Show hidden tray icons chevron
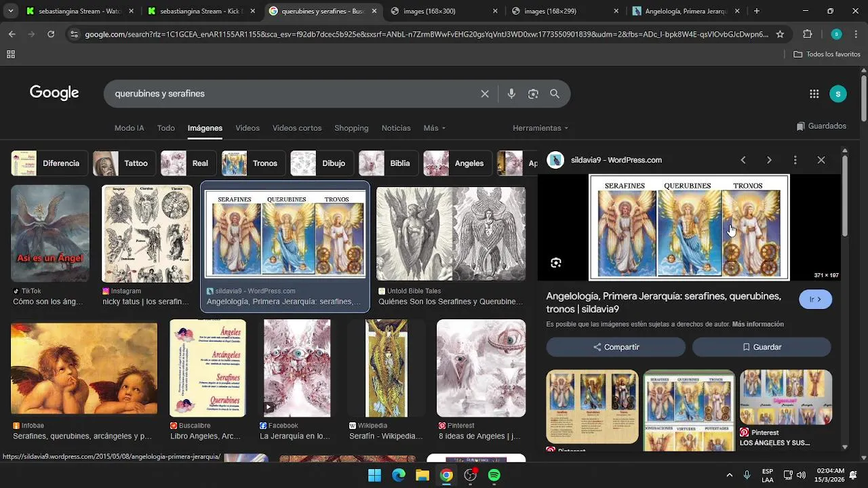868x488 pixels. (729, 475)
